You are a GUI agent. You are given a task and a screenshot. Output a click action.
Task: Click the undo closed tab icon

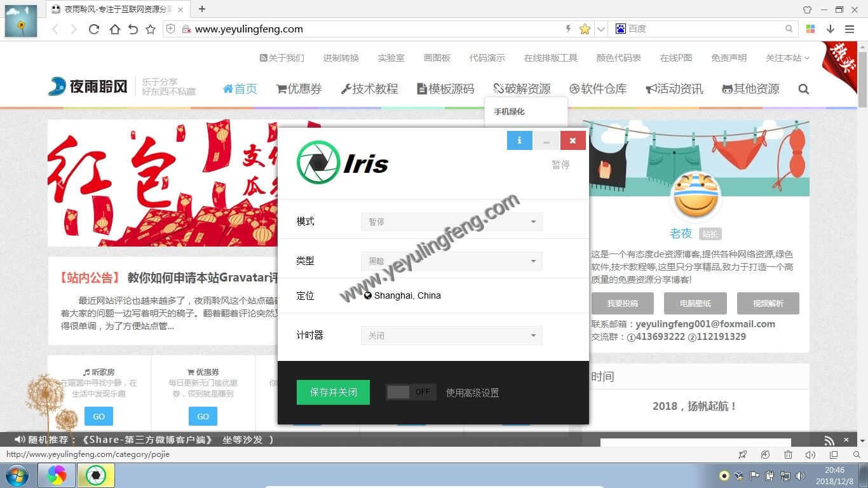pyautogui.click(x=133, y=29)
